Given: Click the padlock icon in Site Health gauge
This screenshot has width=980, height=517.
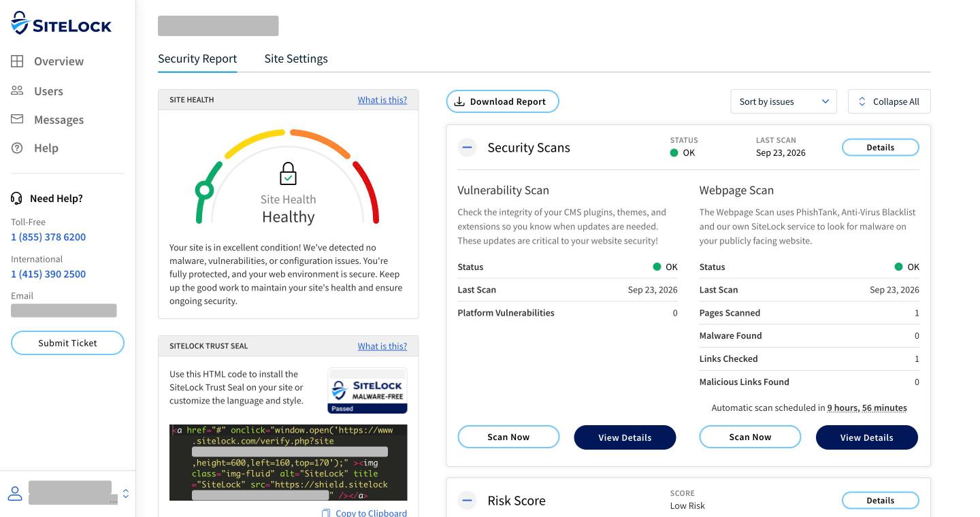Looking at the screenshot, I should pyautogui.click(x=289, y=174).
